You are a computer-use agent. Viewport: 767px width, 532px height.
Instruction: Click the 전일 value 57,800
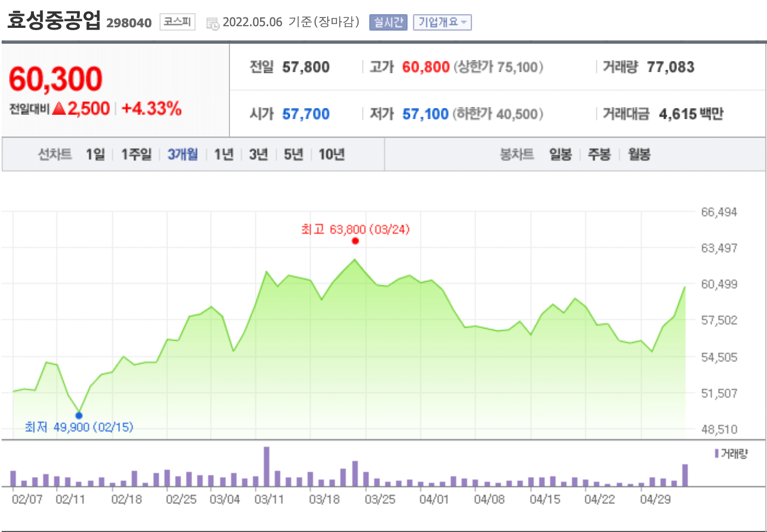(306, 67)
